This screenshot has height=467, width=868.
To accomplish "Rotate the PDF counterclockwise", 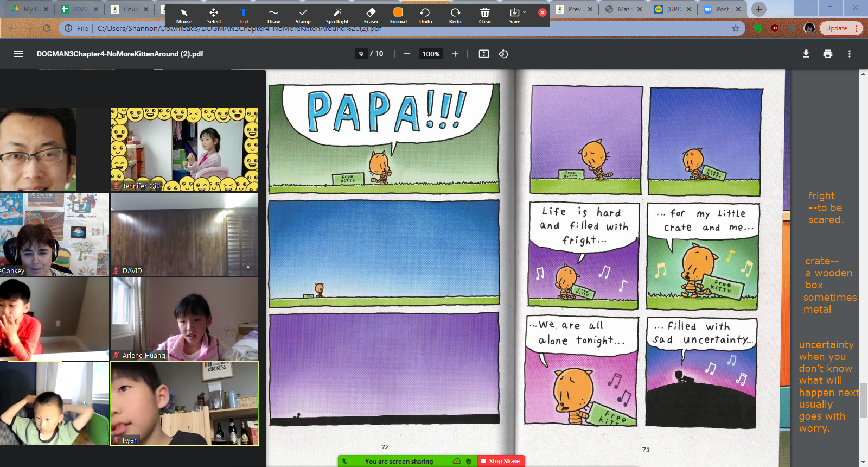I will click(503, 54).
